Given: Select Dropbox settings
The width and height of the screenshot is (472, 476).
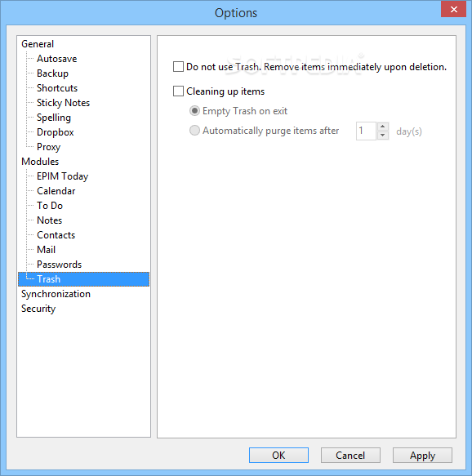Looking at the screenshot, I should 56,132.
